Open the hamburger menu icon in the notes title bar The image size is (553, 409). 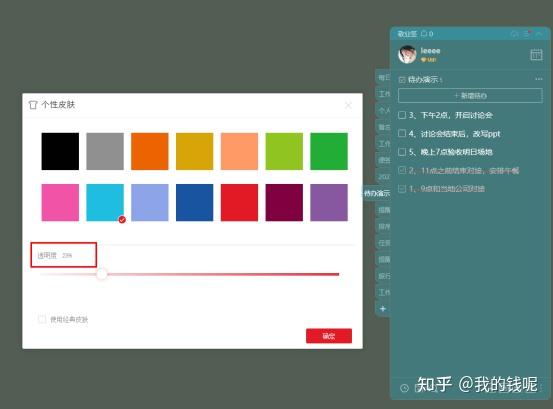point(527,34)
